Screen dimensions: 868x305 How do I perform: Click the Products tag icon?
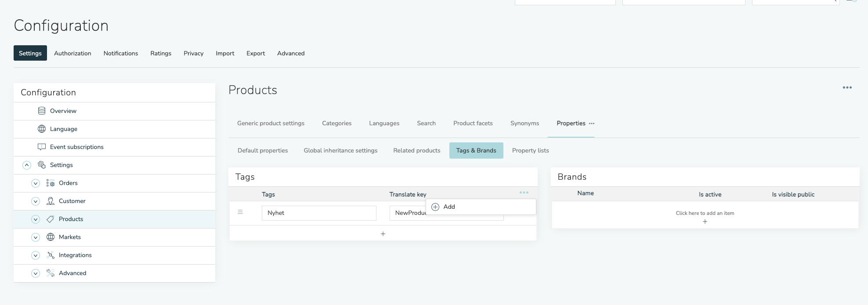(x=51, y=219)
